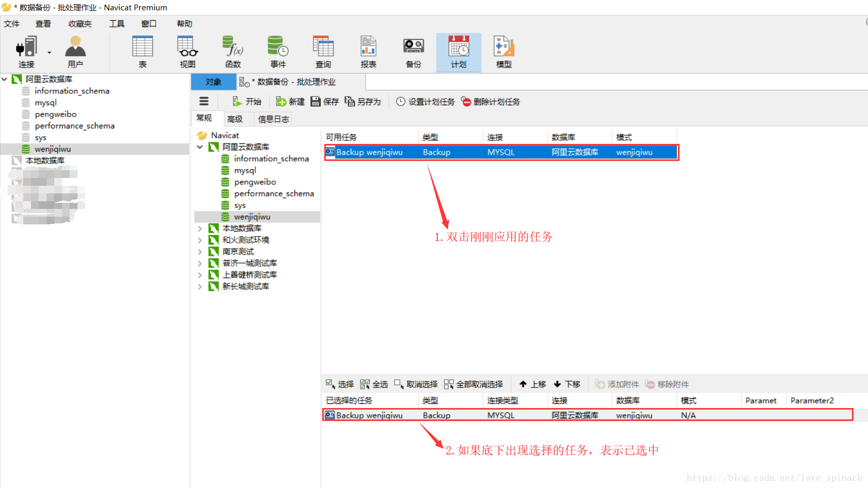Click 设置计划任务 button

[x=425, y=102]
